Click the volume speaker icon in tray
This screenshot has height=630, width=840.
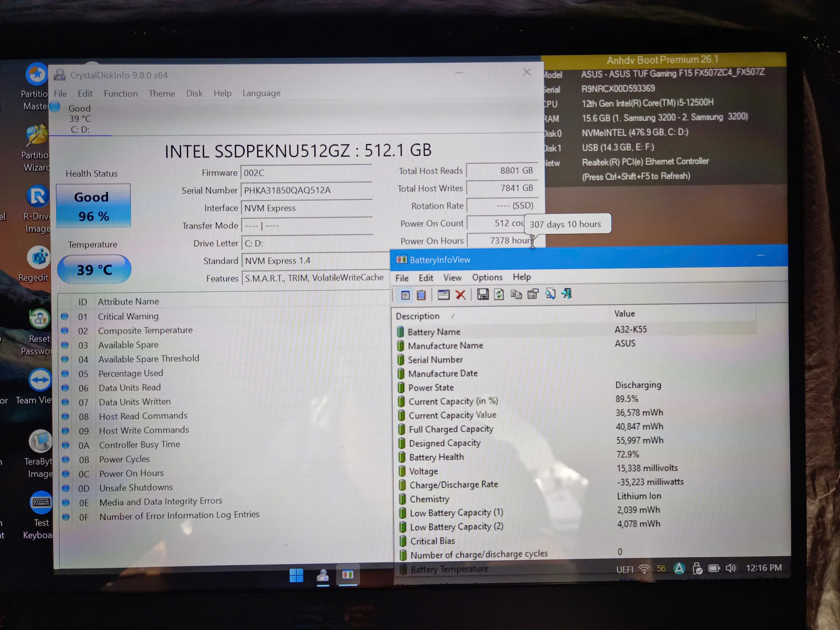coord(731,568)
